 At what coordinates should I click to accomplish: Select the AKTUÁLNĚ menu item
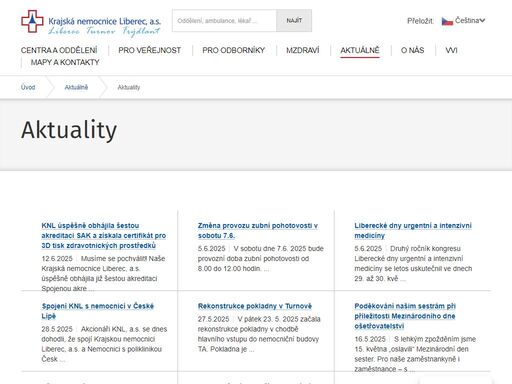[x=360, y=50]
